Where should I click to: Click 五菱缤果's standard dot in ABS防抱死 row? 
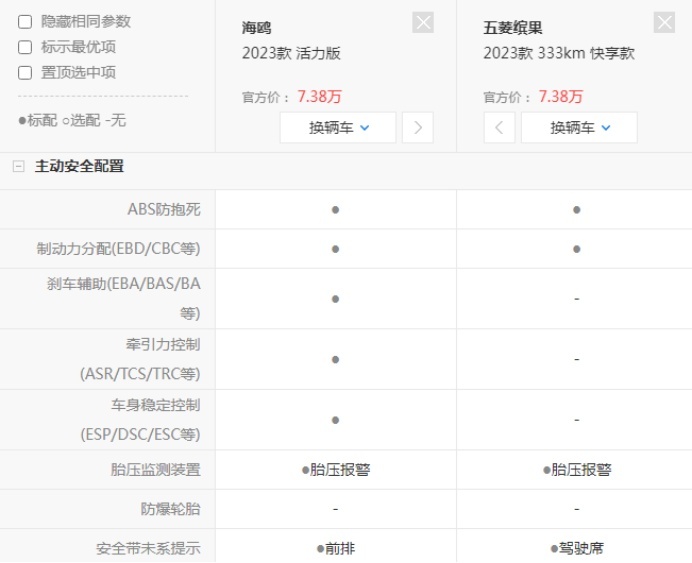tap(576, 210)
